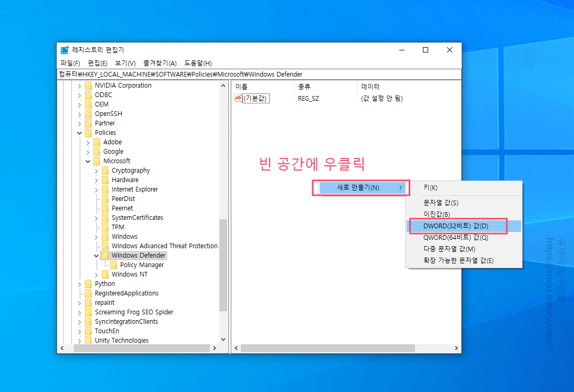Open the 편집(E) menu

tap(97, 63)
